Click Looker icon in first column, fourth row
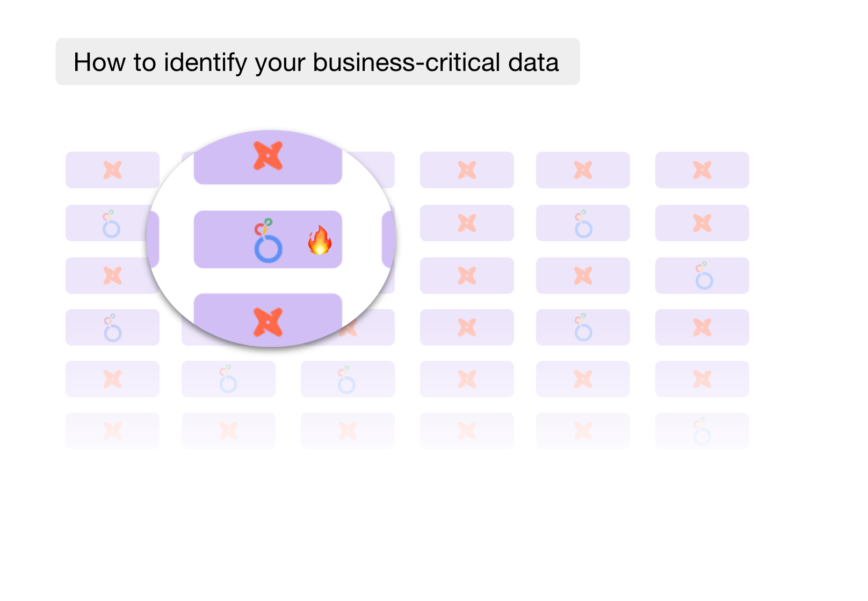The height and width of the screenshot is (601, 868). click(112, 328)
